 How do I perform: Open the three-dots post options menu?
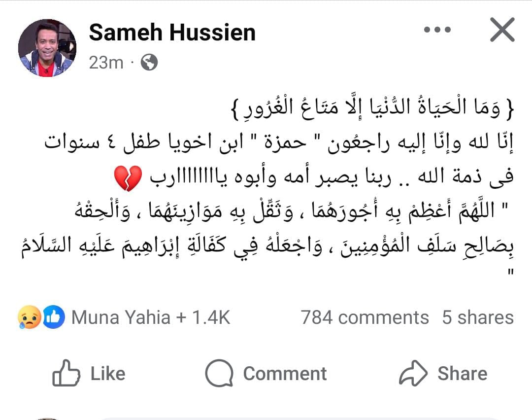pyautogui.click(x=437, y=31)
